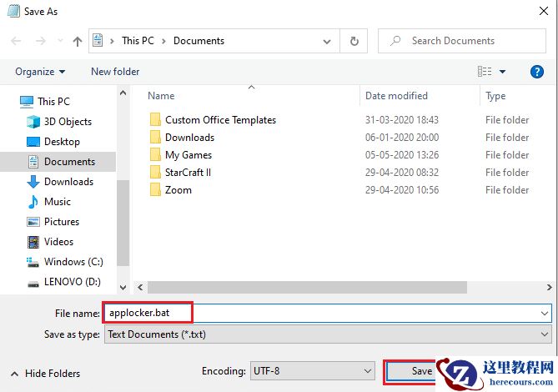Select the Custom Office Templates folder
Image resolution: width=558 pixels, height=392 pixels.
(x=220, y=120)
